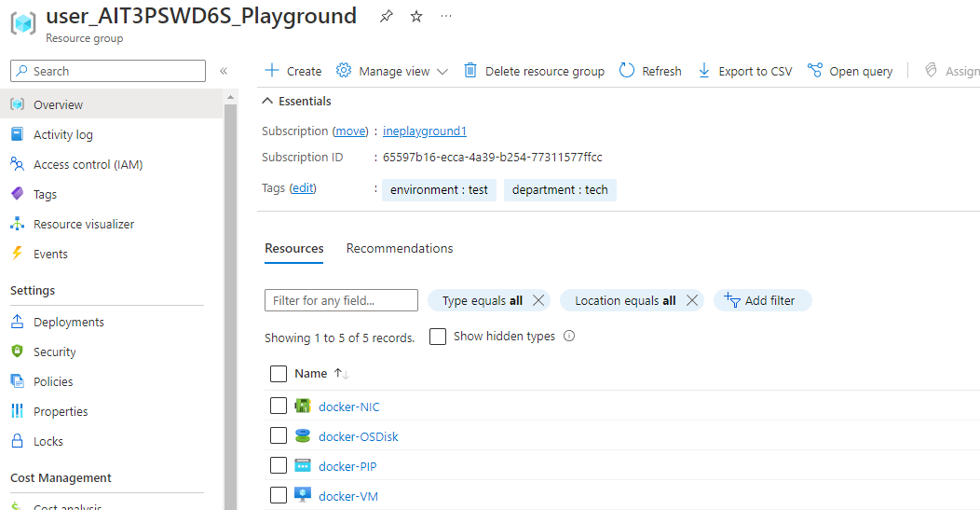Click the Open query icon

tap(815, 71)
